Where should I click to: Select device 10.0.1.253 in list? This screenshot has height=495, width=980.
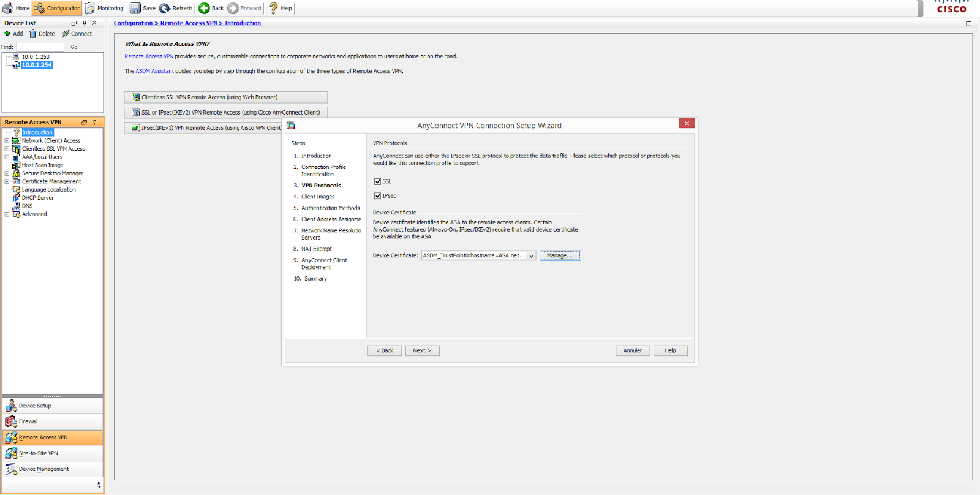pos(36,56)
